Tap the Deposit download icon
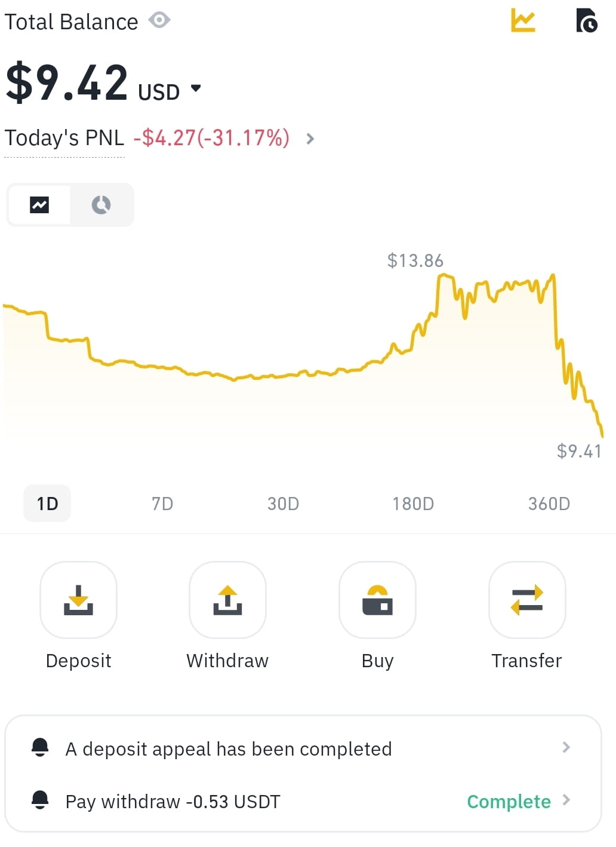Screen dimensions: 616x847 point(78,600)
